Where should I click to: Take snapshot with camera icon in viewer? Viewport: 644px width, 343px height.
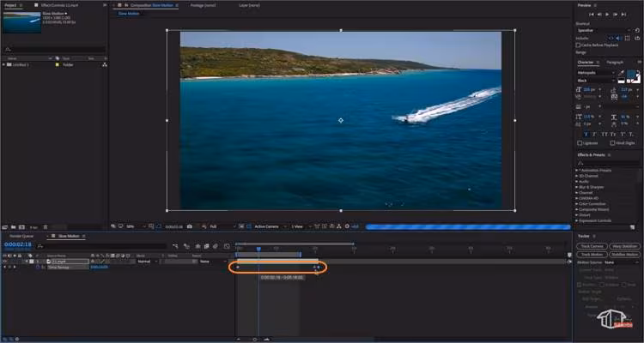(x=190, y=226)
